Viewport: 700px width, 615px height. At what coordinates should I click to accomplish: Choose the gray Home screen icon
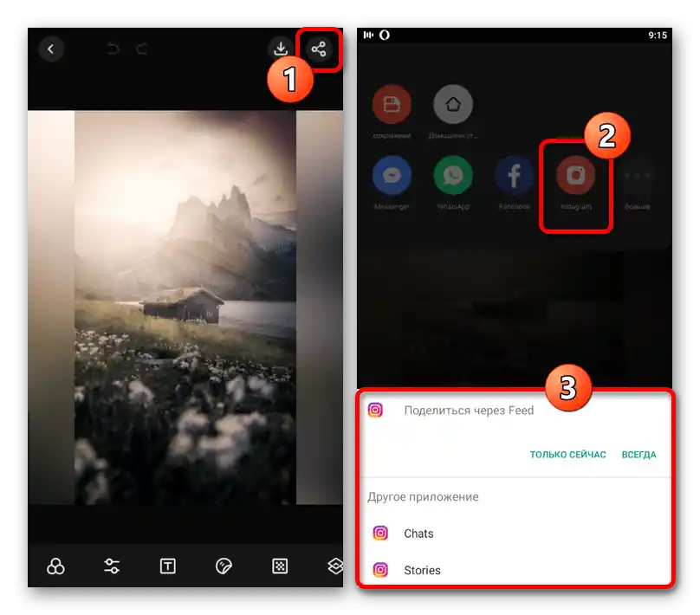click(453, 105)
